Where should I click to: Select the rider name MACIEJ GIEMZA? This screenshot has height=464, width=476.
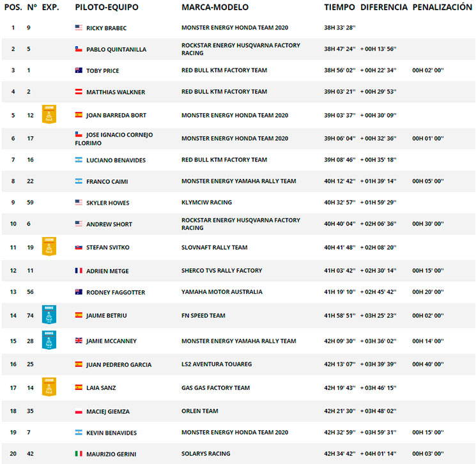point(108,412)
